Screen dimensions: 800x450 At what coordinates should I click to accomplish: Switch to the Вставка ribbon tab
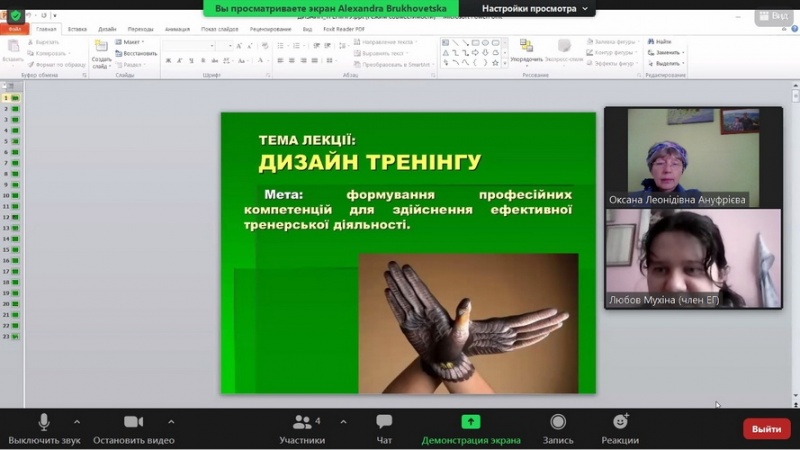(77, 29)
